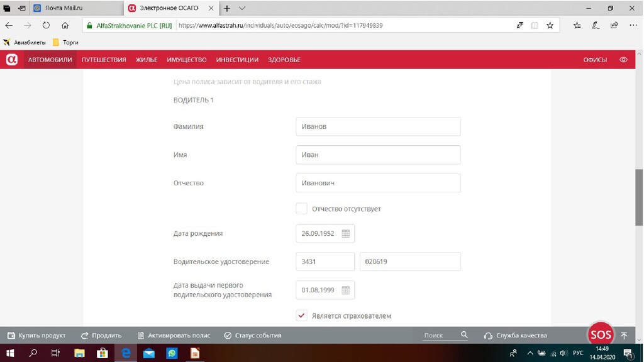Click the license number field 020619
The image size is (644, 362).
click(x=410, y=261)
